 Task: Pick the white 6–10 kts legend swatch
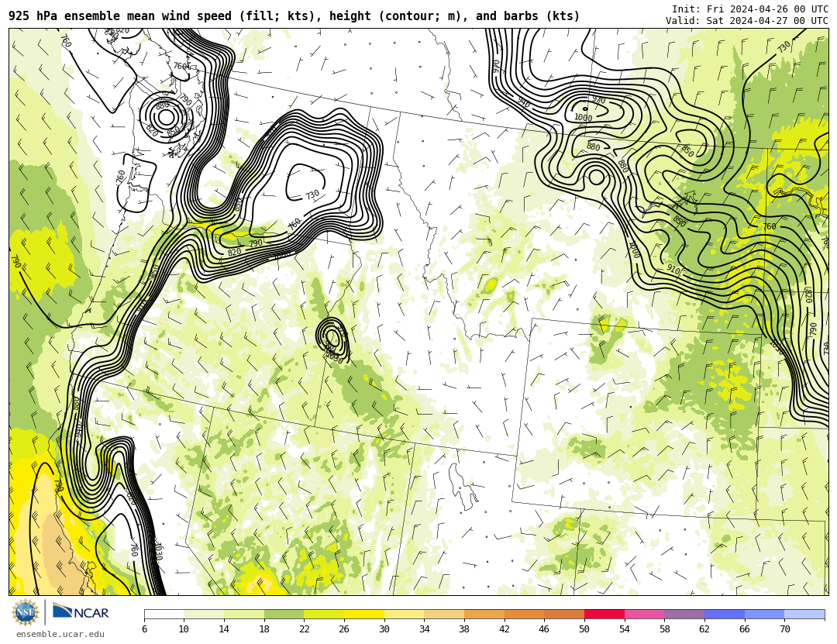(164, 614)
